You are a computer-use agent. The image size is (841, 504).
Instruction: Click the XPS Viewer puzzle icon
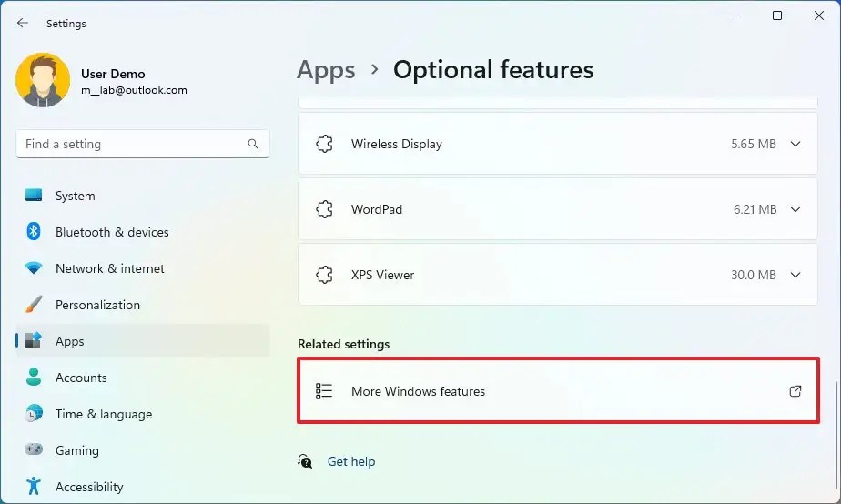325,275
